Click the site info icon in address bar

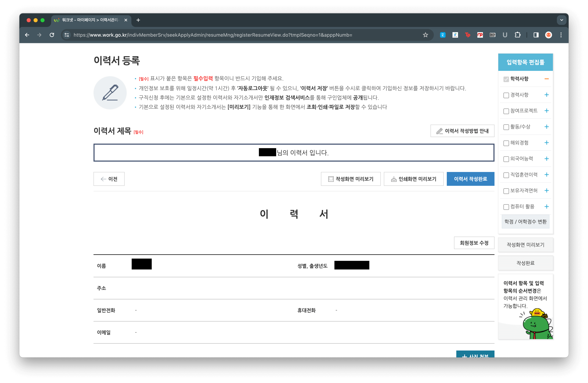(x=67, y=35)
